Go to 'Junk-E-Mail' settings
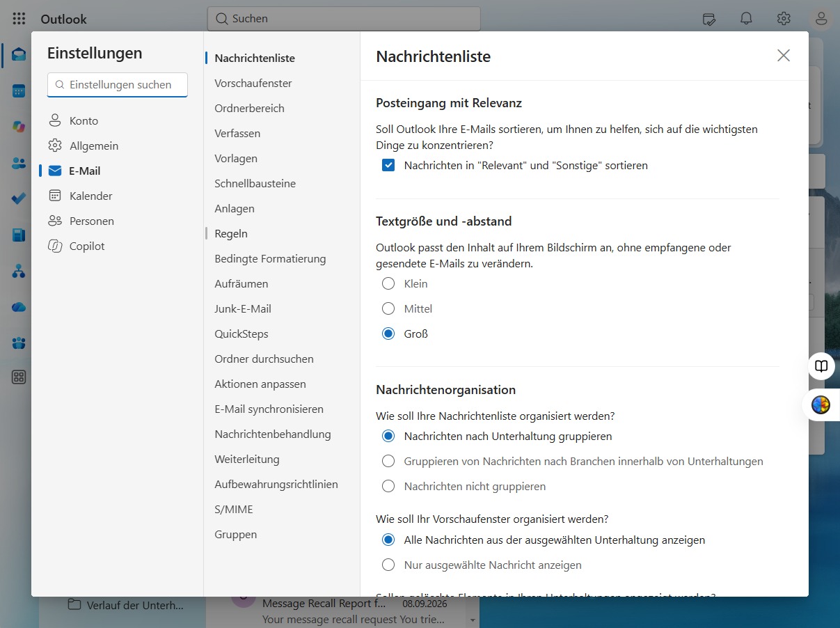The height and width of the screenshot is (628, 840). tap(243, 309)
